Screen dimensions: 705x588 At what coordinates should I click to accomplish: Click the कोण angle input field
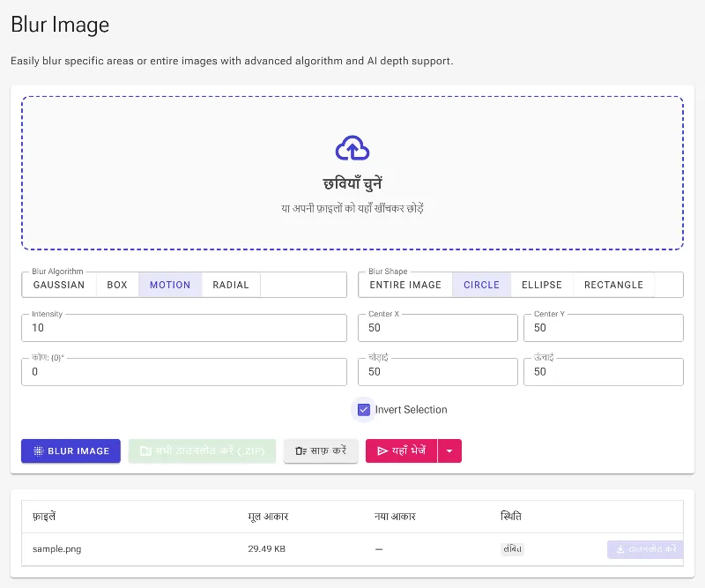coord(184,372)
